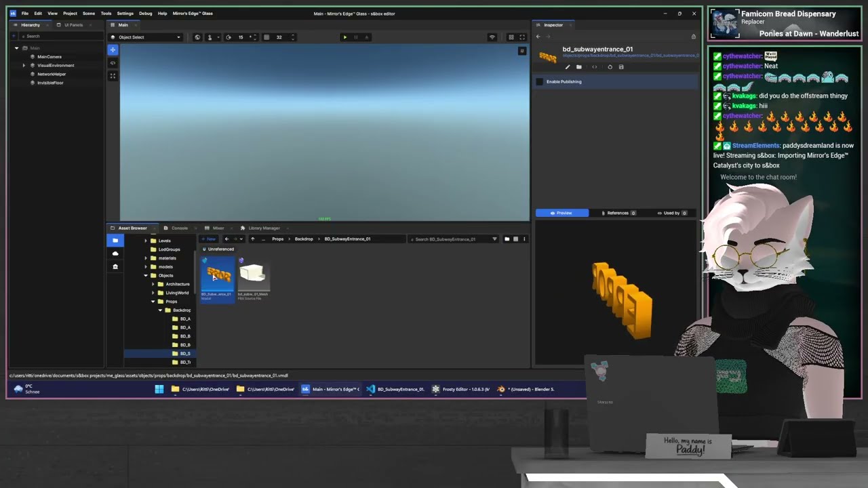This screenshot has width=868, height=488.
Task: Open the References tab in Inspector
Action: pos(618,213)
